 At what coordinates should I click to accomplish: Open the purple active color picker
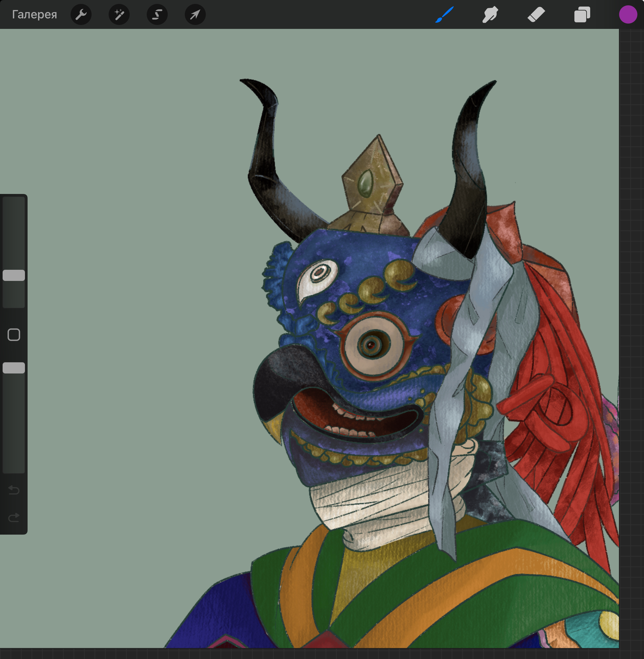(x=628, y=14)
